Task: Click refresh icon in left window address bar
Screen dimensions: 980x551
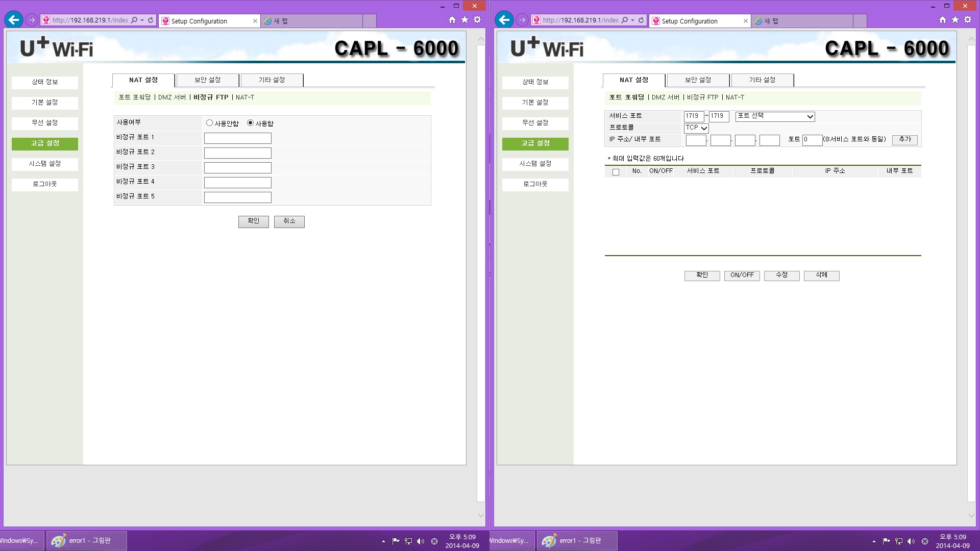Action: [x=151, y=20]
